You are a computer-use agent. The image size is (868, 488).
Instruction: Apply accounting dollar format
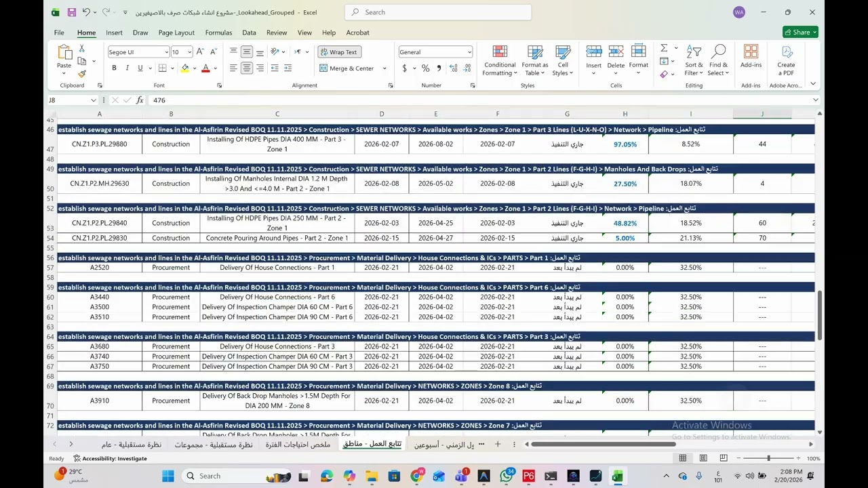coord(405,68)
